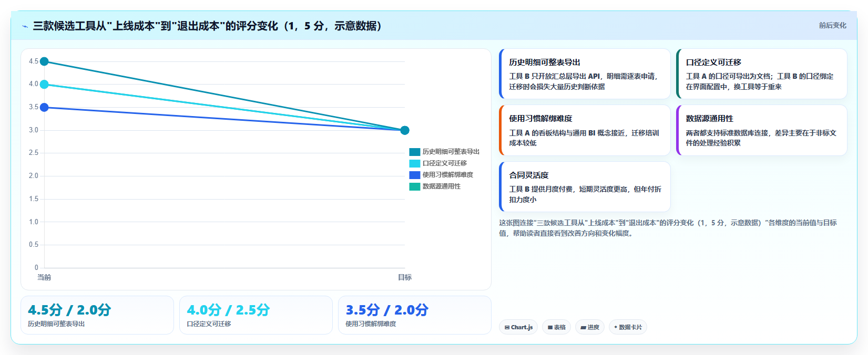Viewport: 868px width, 355px height.
Task: Click the 表格 tag icon
Action: click(x=550, y=327)
